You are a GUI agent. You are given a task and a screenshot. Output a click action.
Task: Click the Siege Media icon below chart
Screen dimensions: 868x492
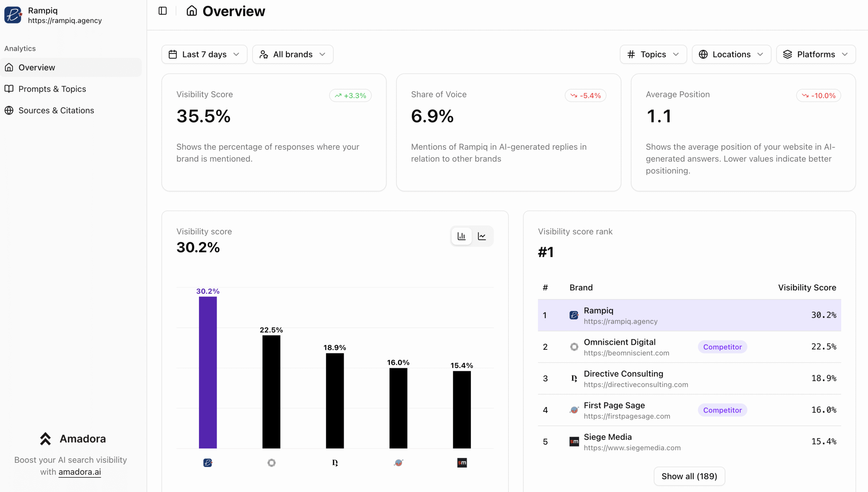[462, 462]
